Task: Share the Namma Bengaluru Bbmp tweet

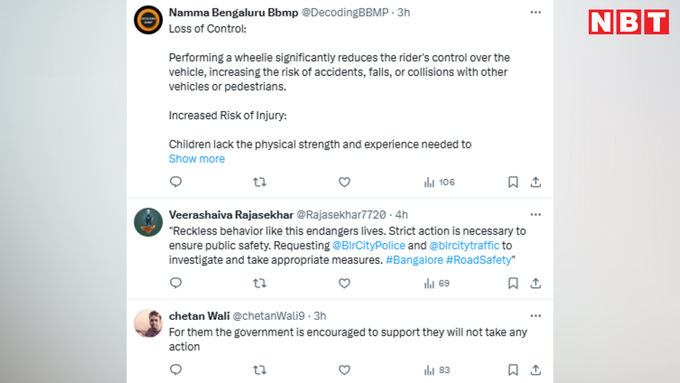Action: tap(536, 182)
